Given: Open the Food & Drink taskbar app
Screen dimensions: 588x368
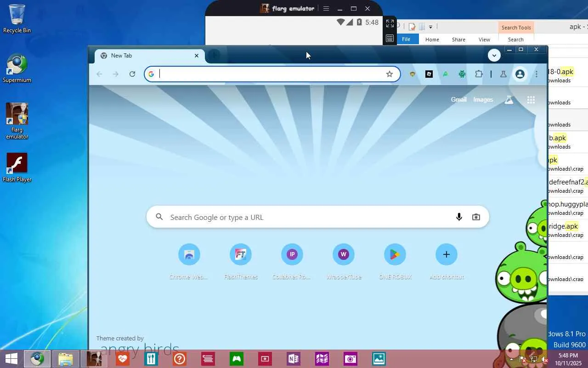Looking at the screenshot, I should [151, 359].
